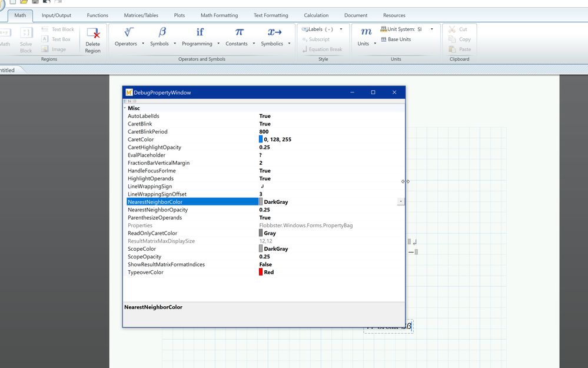The height and width of the screenshot is (368, 588).
Task: Click the Operators square root icon
Action: click(x=129, y=32)
